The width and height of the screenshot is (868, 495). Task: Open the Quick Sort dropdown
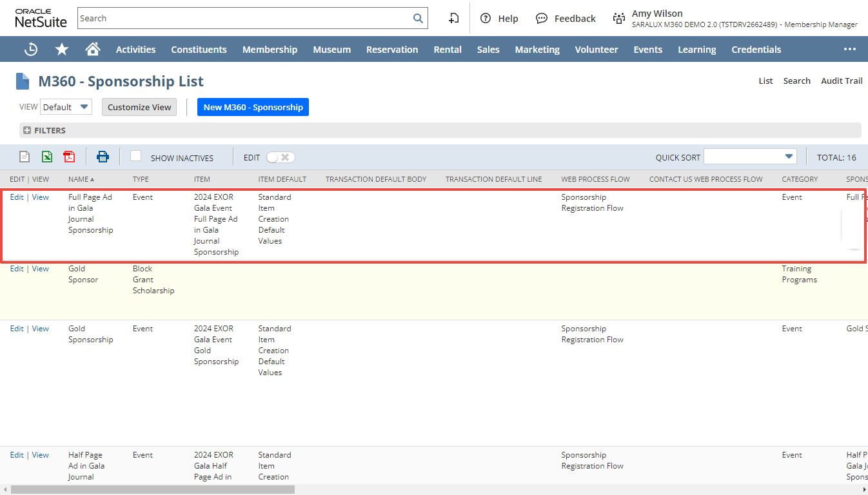coord(750,157)
